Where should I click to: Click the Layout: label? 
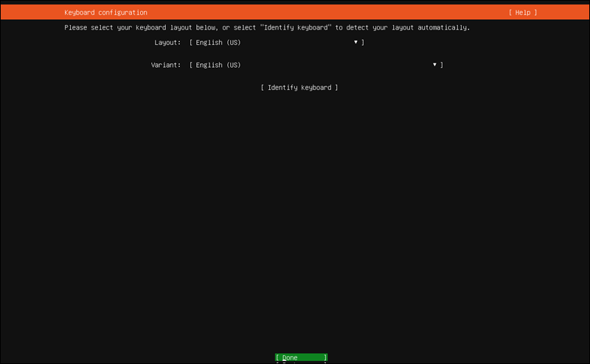click(167, 43)
